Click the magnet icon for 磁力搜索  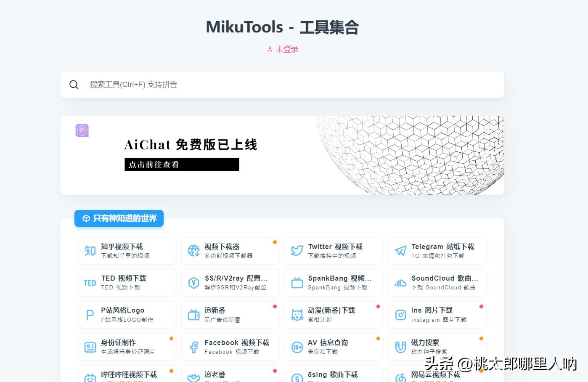pyautogui.click(x=400, y=347)
